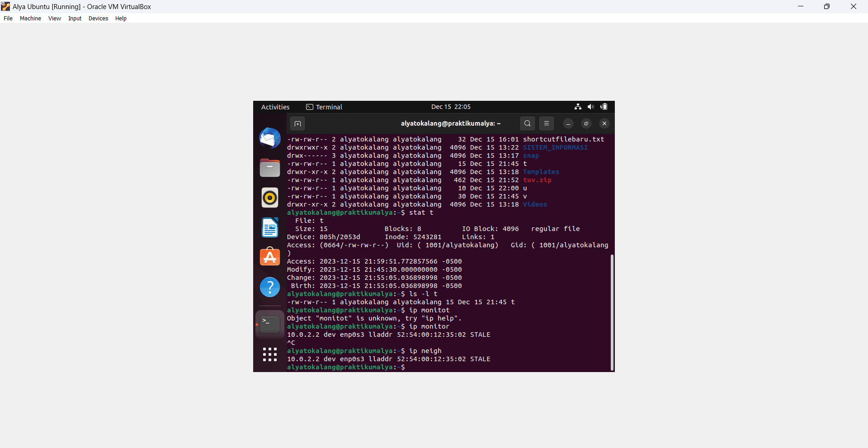Open the terminal hamburger menu
Image resolution: width=868 pixels, height=448 pixels.
click(x=547, y=123)
